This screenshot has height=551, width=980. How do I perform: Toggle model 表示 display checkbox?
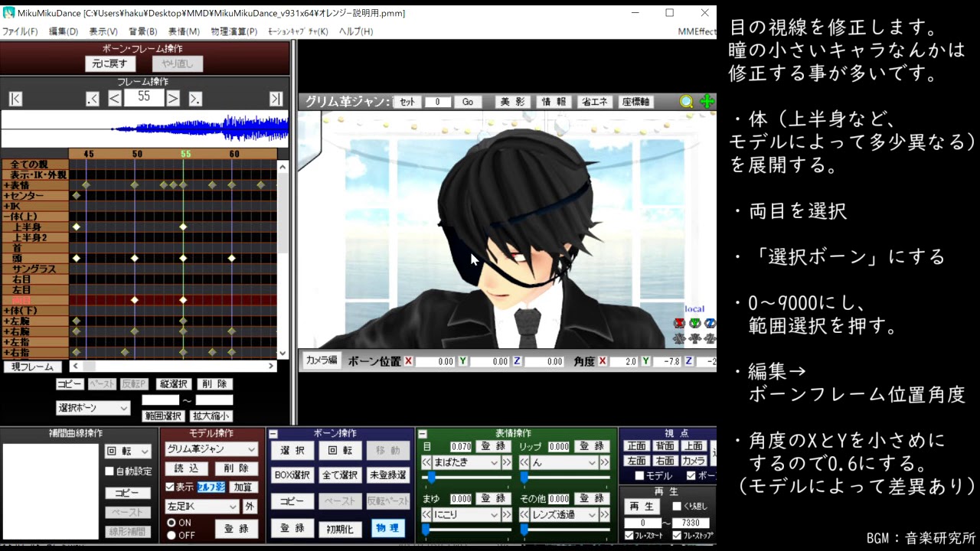click(170, 487)
